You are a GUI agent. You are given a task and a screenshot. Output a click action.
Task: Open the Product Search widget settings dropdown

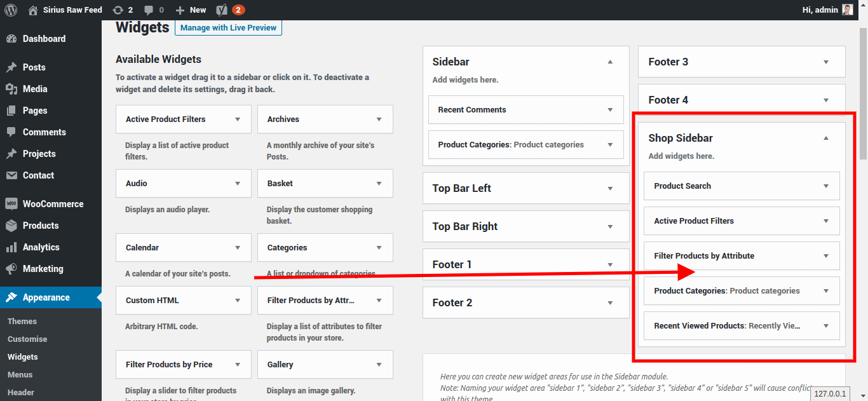pos(826,186)
